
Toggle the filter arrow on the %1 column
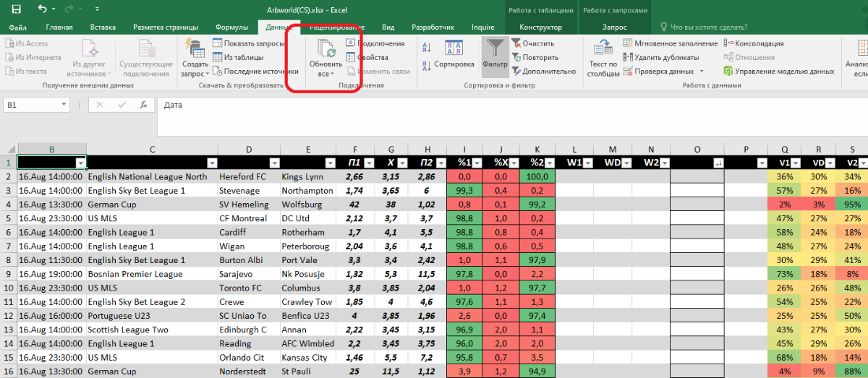(x=477, y=163)
